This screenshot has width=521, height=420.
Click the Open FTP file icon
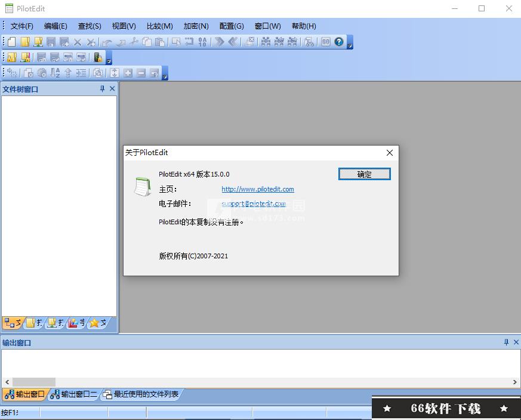[38, 42]
